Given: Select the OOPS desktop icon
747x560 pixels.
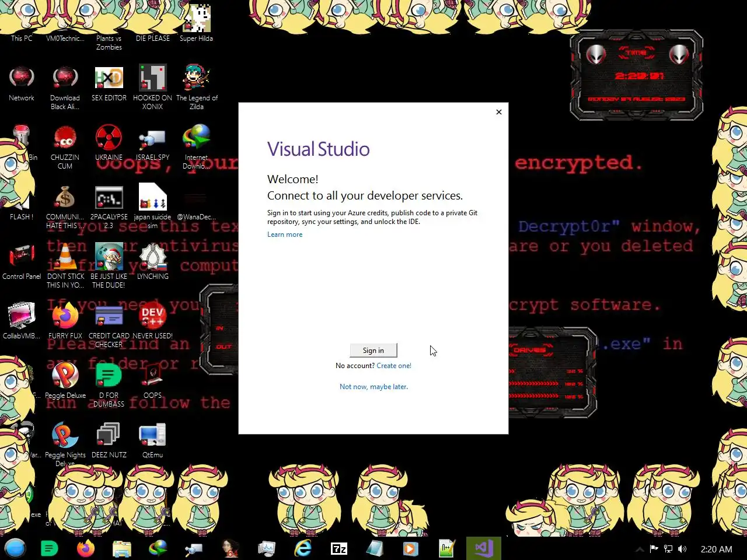Looking at the screenshot, I should coord(153,381).
